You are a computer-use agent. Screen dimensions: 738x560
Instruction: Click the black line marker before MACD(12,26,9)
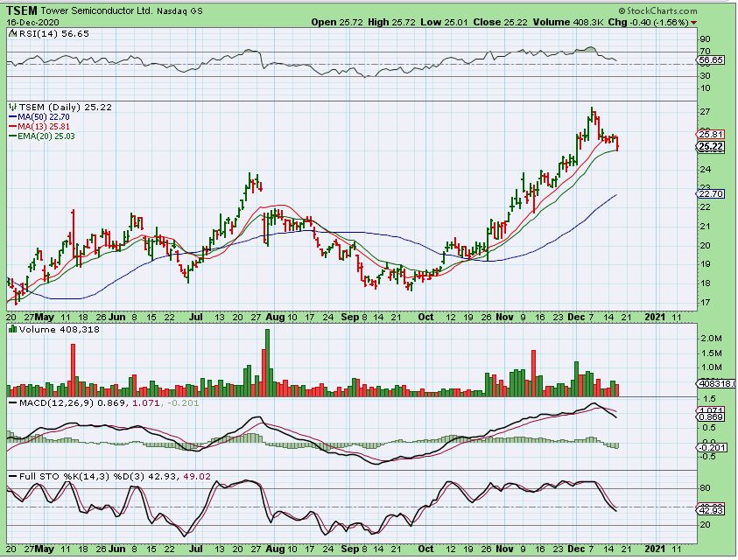pos(13,403)
